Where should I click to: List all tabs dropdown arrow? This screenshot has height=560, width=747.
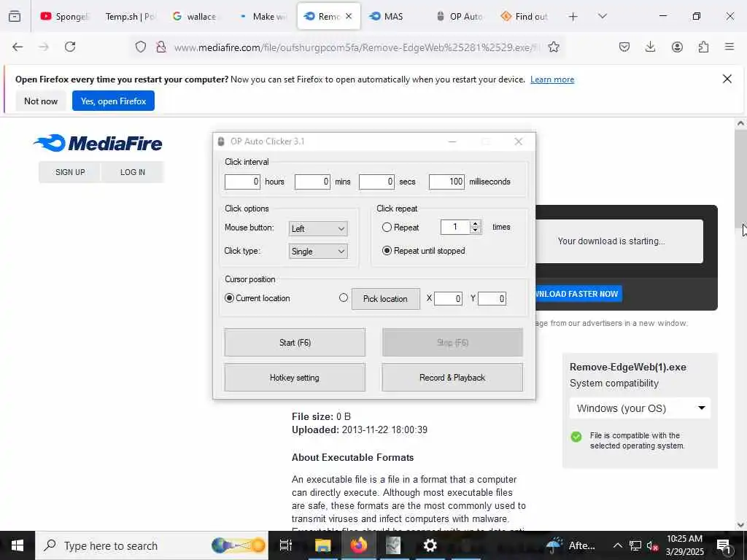click(603, 16)
